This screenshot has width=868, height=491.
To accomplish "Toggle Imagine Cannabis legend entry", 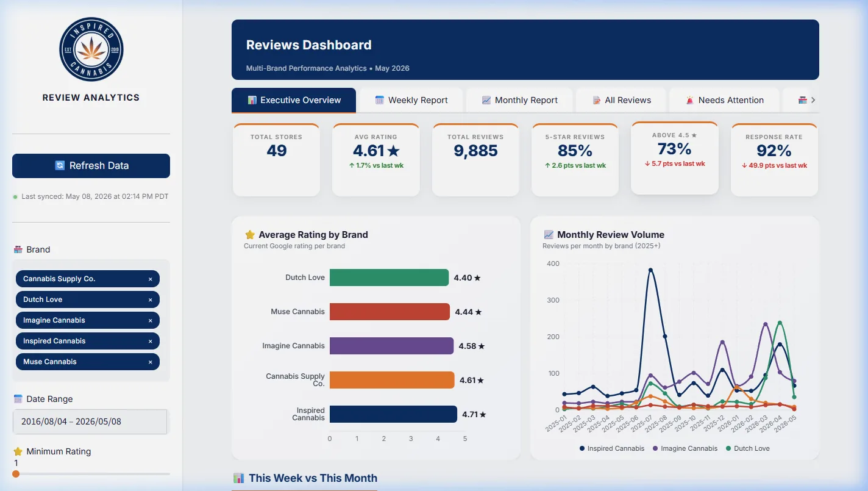I will click(x=685, y=448).
